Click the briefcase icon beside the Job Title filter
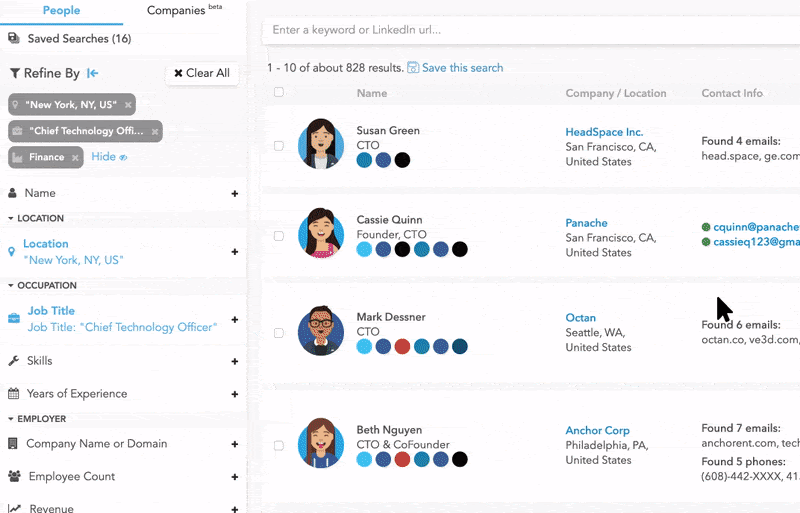The width and height of the screenshot is (800, 513). click(x=14, y=319)
